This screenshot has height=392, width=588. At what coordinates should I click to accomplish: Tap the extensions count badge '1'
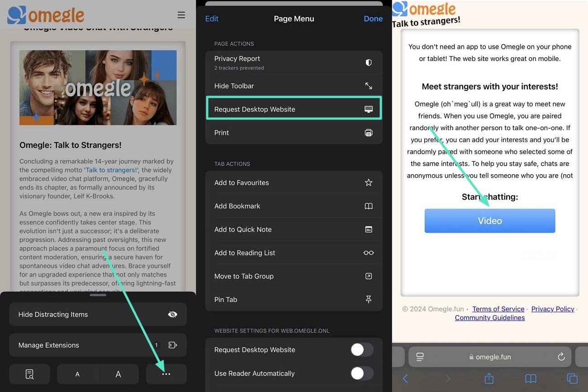pyautogui.click(x=156, y=345)
